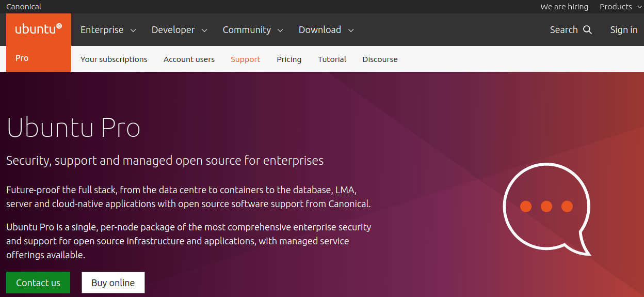Expand the Enterprise dropdown menu
Viewport: 644px width, 297px height.
click(108, 30)
